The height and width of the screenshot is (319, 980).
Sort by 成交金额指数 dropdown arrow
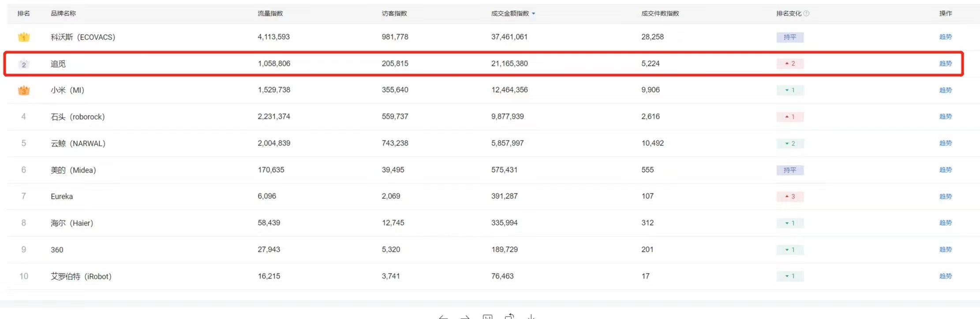click(x=534, y=14)
